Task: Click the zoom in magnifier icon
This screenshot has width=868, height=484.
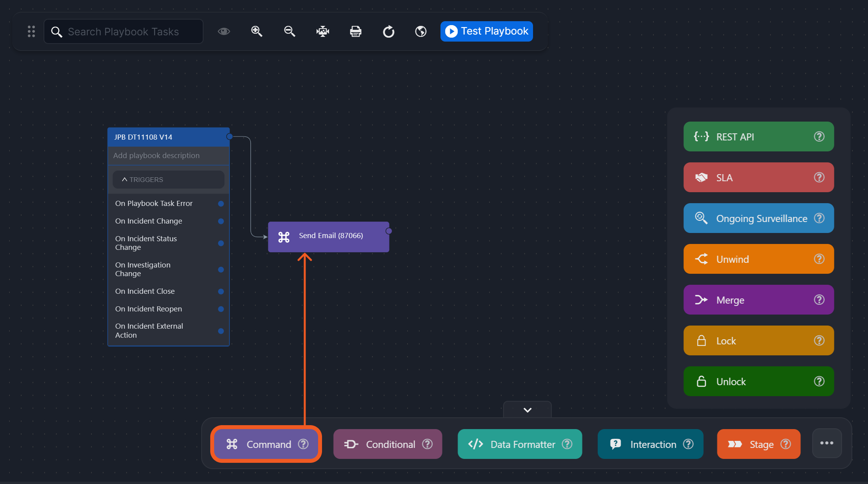Action: coord(257,31)
